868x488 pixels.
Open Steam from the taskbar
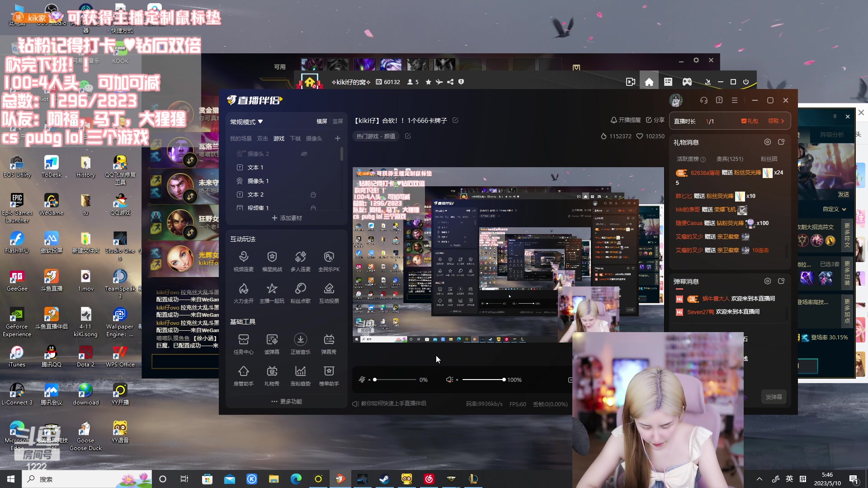coord(385,479)
